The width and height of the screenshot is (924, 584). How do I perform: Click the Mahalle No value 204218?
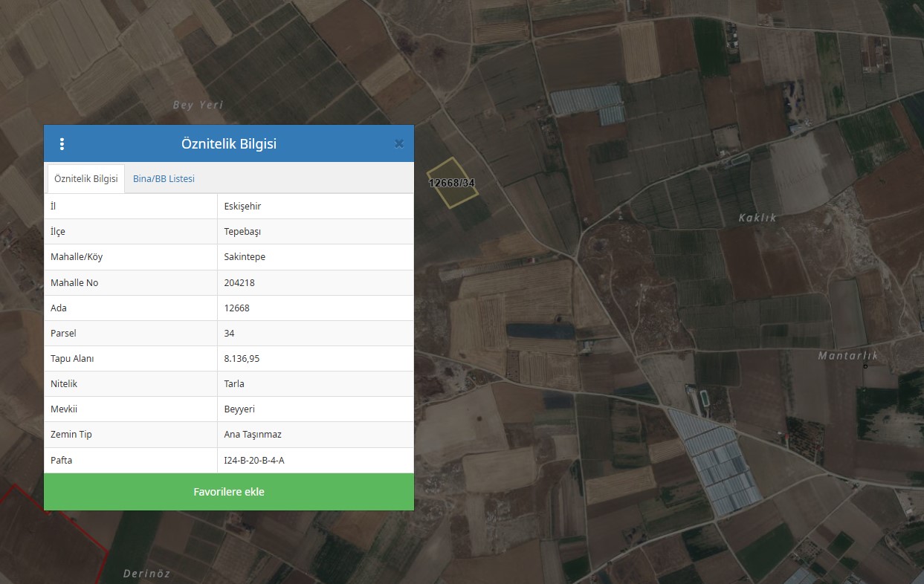click(x=240, y=282)
